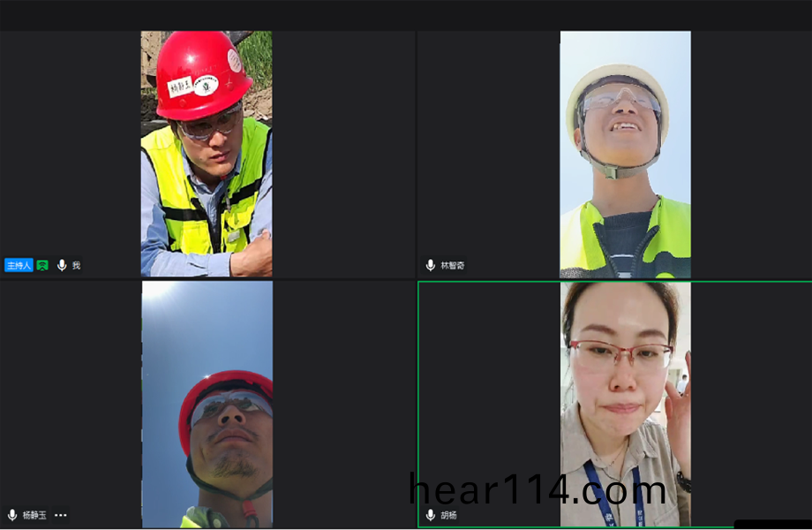Select the 我 participant name label
The image size is (812, 530).
76,265
